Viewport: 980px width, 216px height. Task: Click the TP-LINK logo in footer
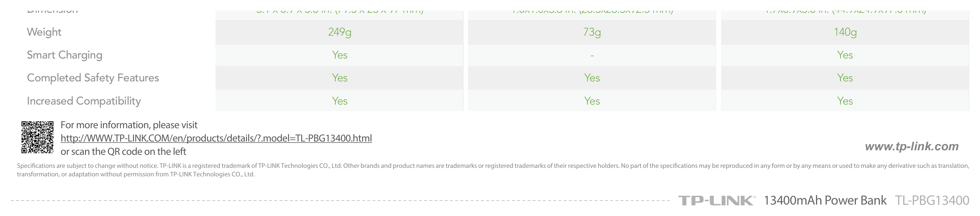pos(717,200)
